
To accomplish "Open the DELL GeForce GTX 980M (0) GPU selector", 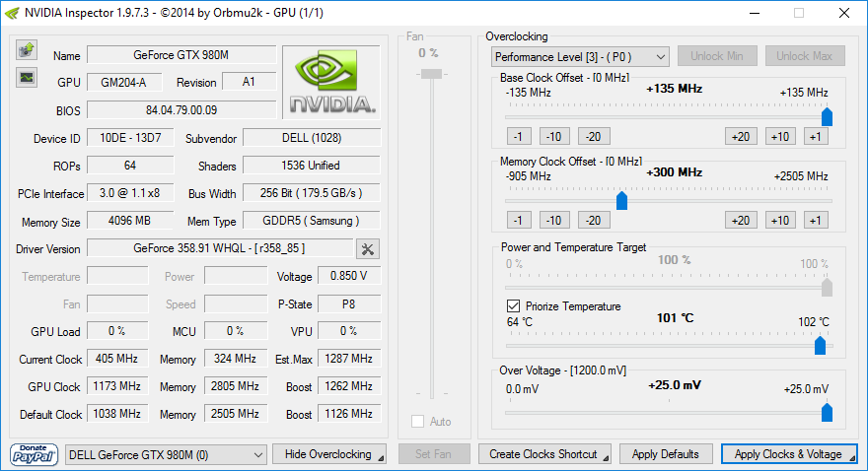I will (166, 455).
